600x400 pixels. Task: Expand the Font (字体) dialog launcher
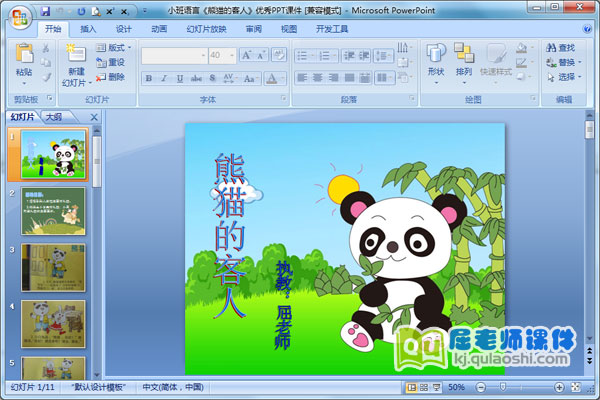coord(284,98)
